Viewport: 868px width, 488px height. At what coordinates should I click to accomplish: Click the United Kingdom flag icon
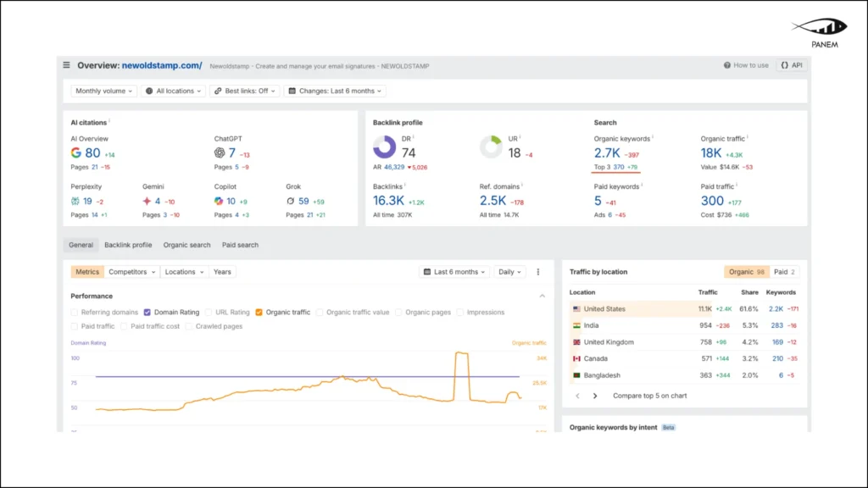point(576,342)
